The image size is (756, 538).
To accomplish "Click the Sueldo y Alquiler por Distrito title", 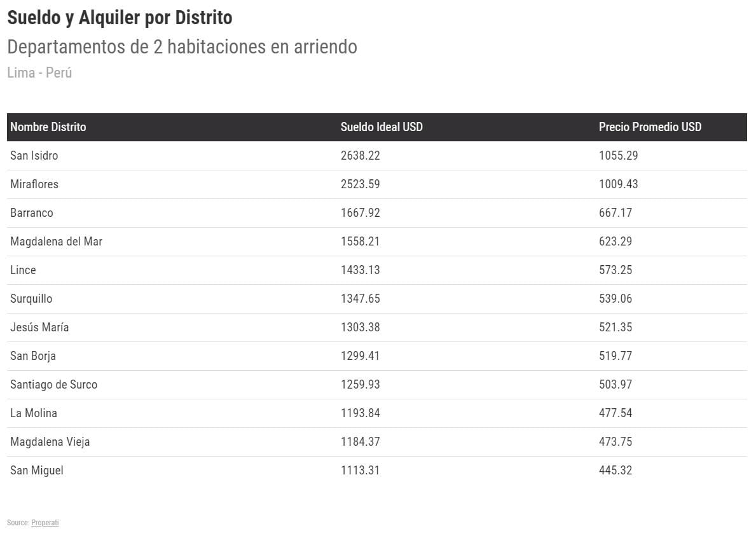I will coord(120,18).
